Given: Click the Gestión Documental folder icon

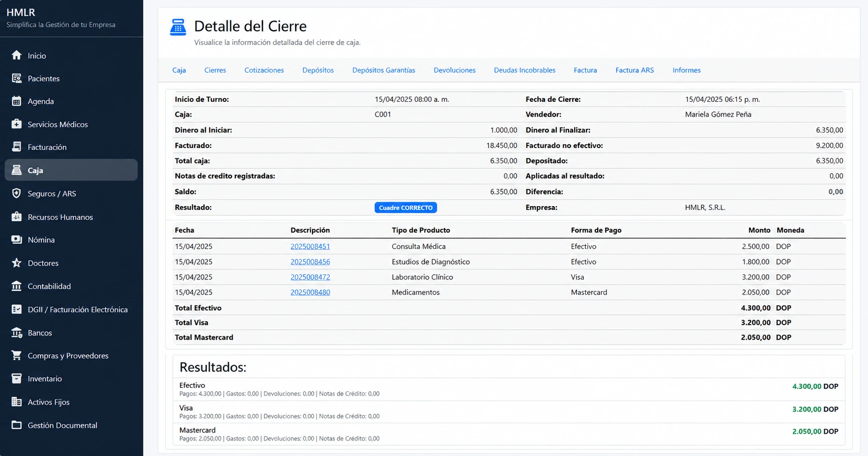Looking at the screenshot, I should (17, 425).
